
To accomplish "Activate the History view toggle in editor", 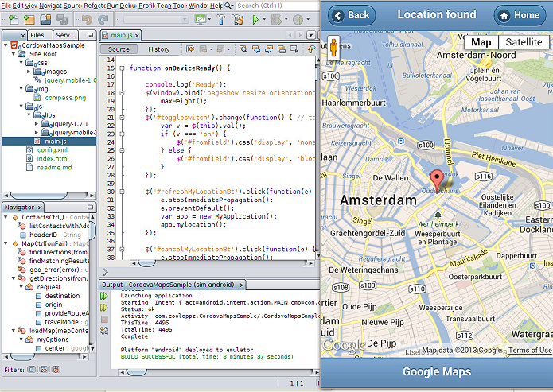I will 158,49.
